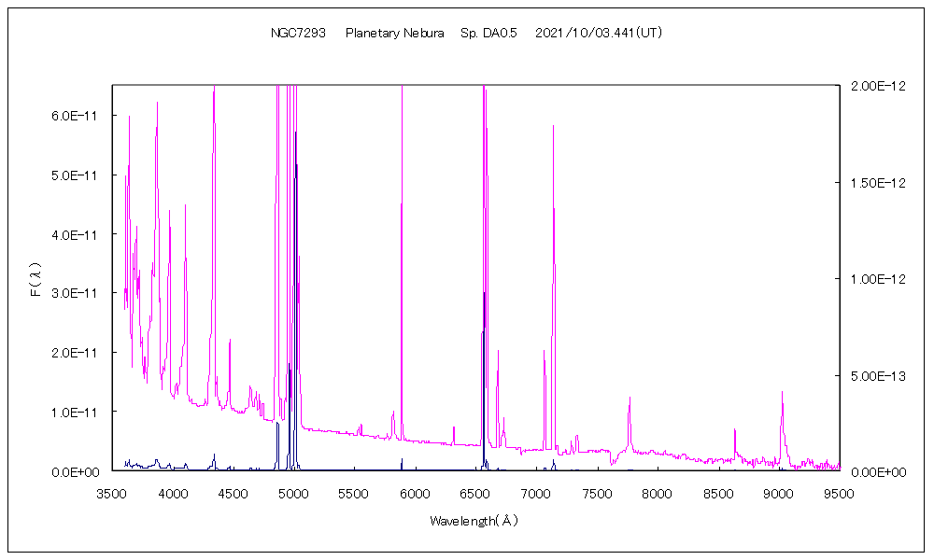Select the date label 2021/10/03.441(UT)
The width and height of the screenshot is (934, 560).
pos(599,33)
